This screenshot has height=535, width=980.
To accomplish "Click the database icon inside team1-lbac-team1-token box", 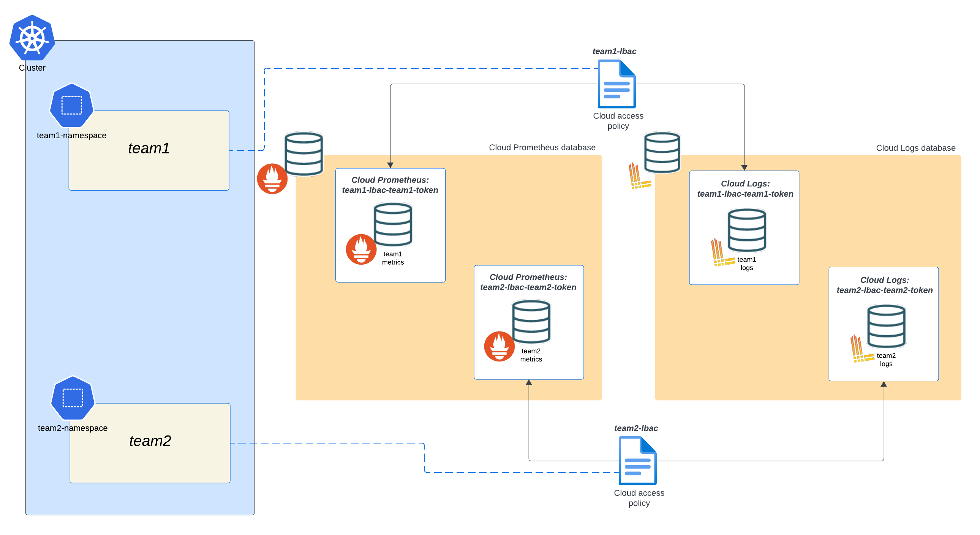I will pos(393,224).
